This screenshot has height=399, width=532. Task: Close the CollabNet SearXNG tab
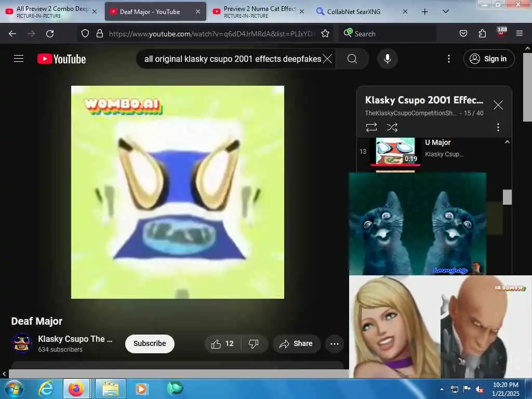[405, 12]
